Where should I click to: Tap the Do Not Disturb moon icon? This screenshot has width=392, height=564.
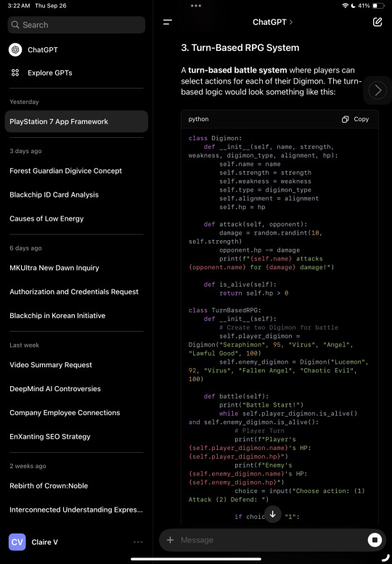click(353, 6)
